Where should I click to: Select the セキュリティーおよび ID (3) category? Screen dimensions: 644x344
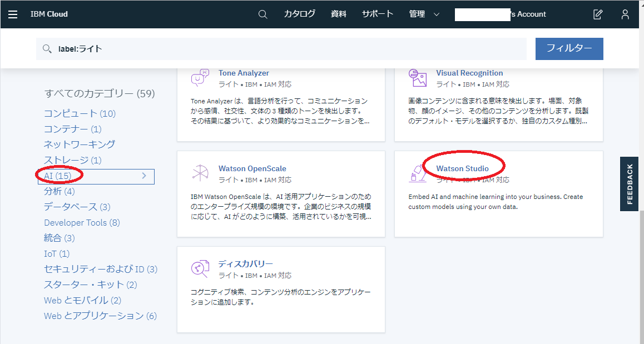pos(101,270)
